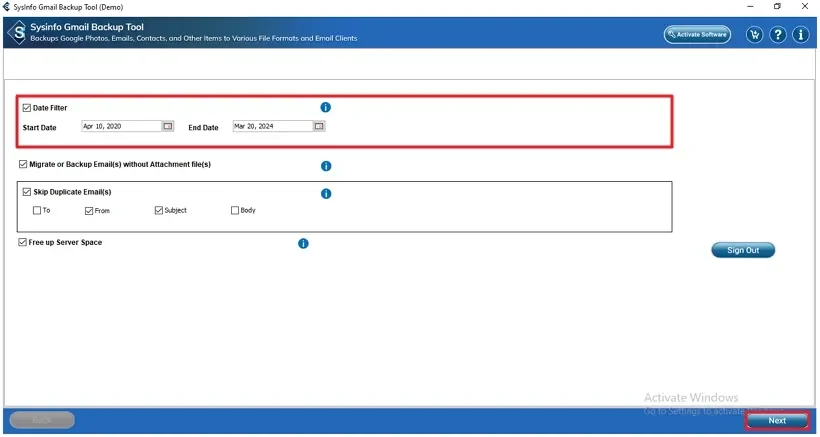Click the End Date label
The image size is (820, 437).
[203, 128]
